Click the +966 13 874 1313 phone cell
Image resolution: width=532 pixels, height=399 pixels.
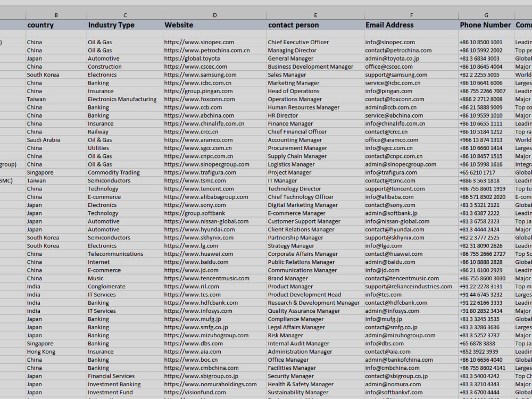[x=486, y=140]
